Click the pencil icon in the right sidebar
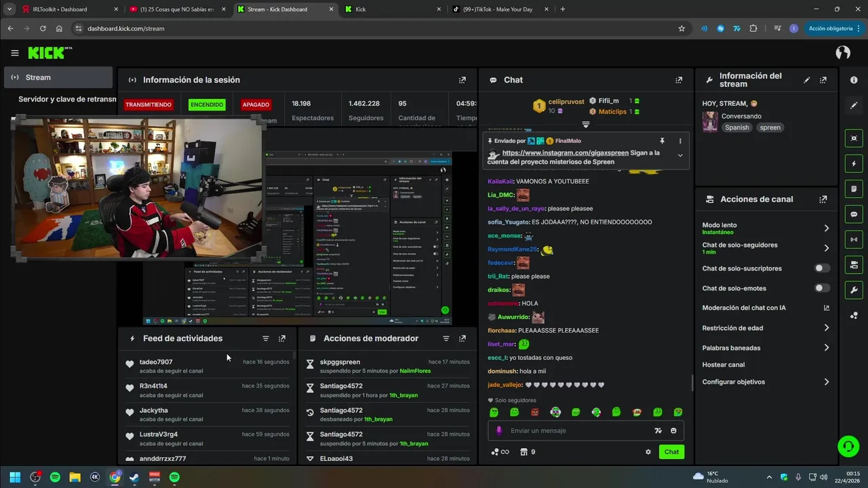The height and width of the screenshot is (488, 868). pos(854,106)
